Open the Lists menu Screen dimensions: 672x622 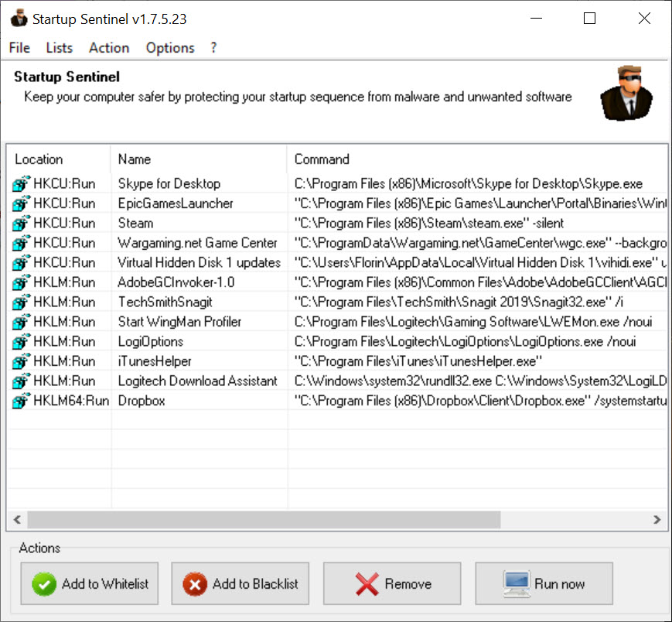coord(59,48)
